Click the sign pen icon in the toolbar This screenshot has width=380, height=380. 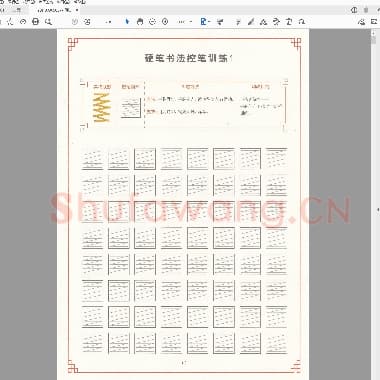[x=264, y=22]
